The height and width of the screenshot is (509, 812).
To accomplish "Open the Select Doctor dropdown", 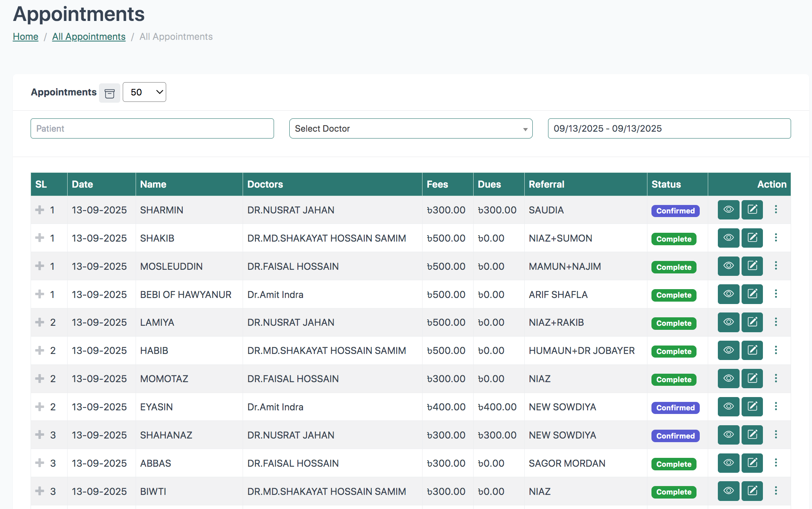I will [410, 128].
